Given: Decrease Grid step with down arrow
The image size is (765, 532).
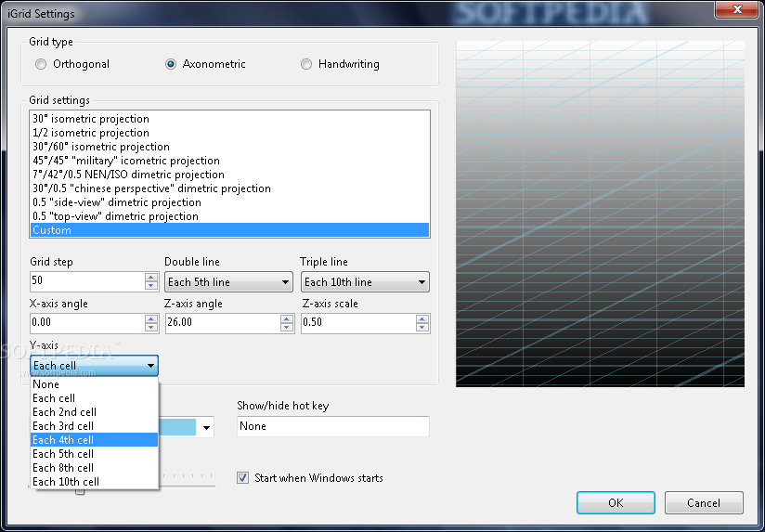Looking at the screenshot, I should pyautogui.click(x=151, y=286).
